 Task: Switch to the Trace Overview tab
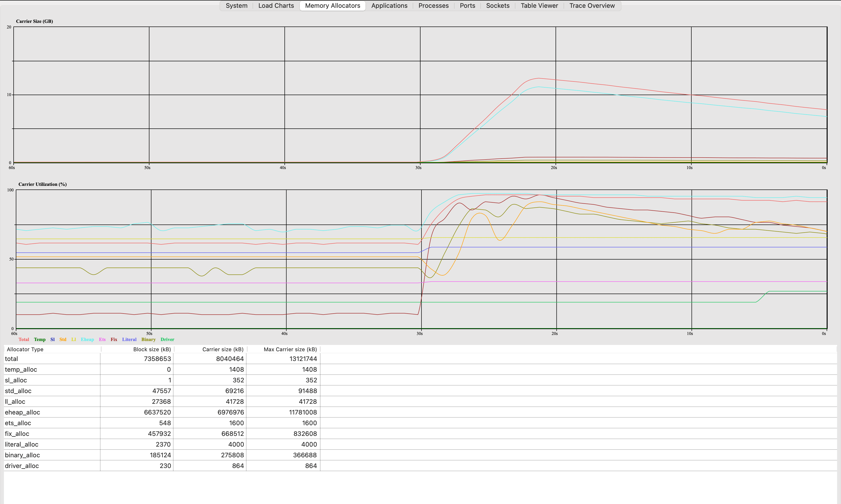pyautogui.click(x=592, y=5)
